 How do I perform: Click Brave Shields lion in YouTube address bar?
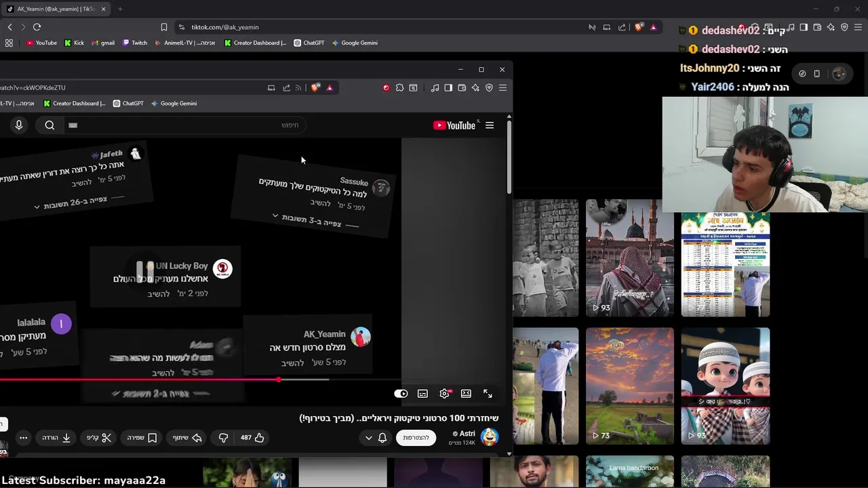315,87
